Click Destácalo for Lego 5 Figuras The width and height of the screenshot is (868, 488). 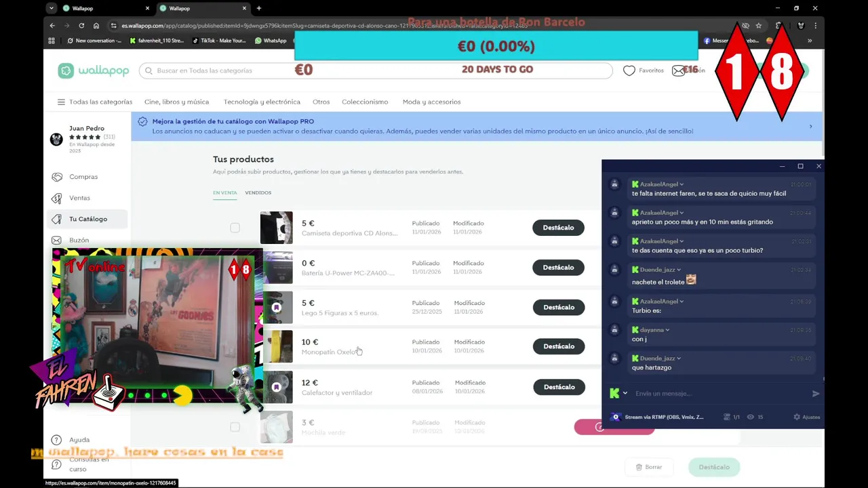click(558, 307)
